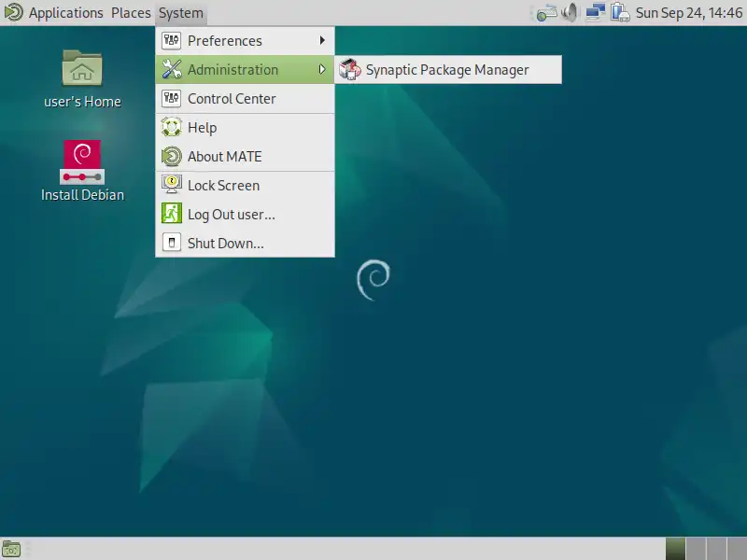Click the Preferences sliders icon
Screen dimensions: 747x560
172,40
